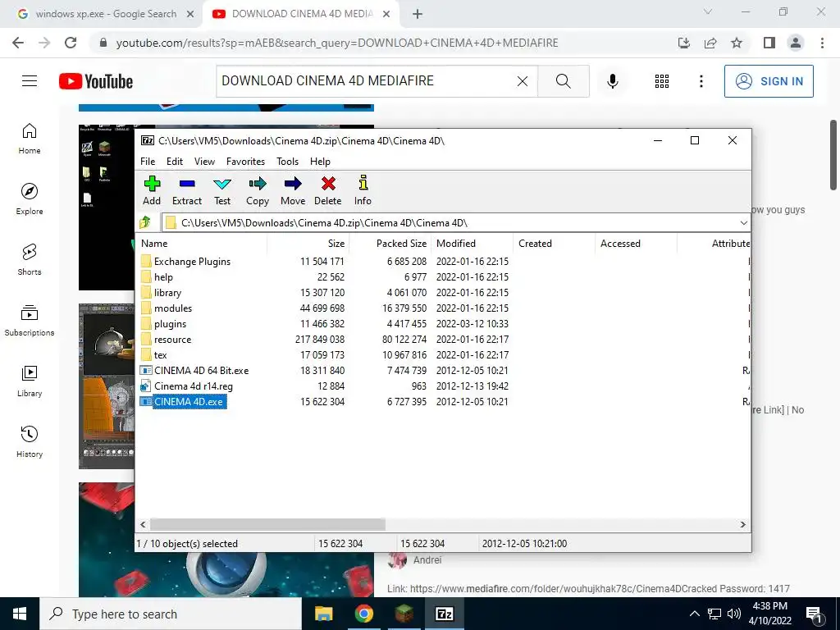The width and height of the screenshot is (840, 630).
Task: Click the Minecraft block taskbar icon
Action: (404, 614)
